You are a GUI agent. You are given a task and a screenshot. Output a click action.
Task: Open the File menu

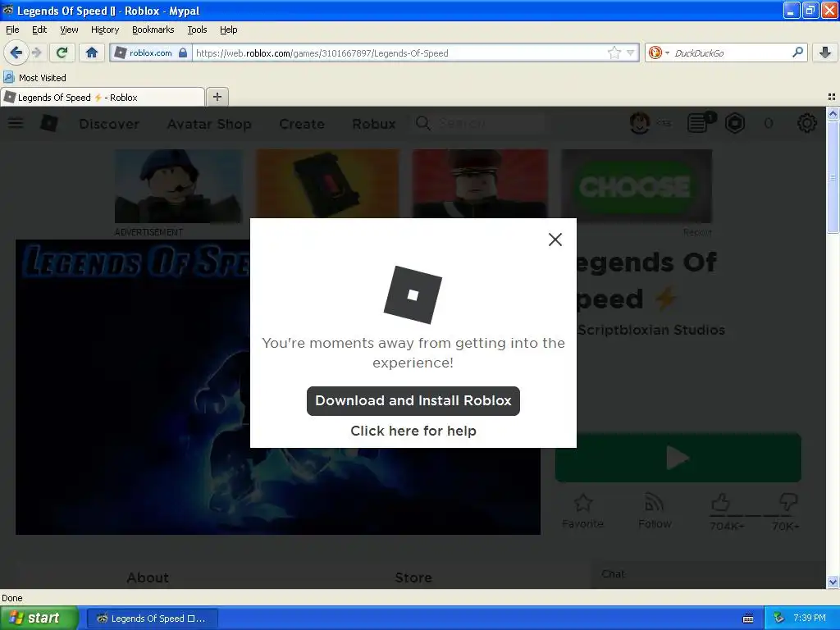tap(12, 30)
